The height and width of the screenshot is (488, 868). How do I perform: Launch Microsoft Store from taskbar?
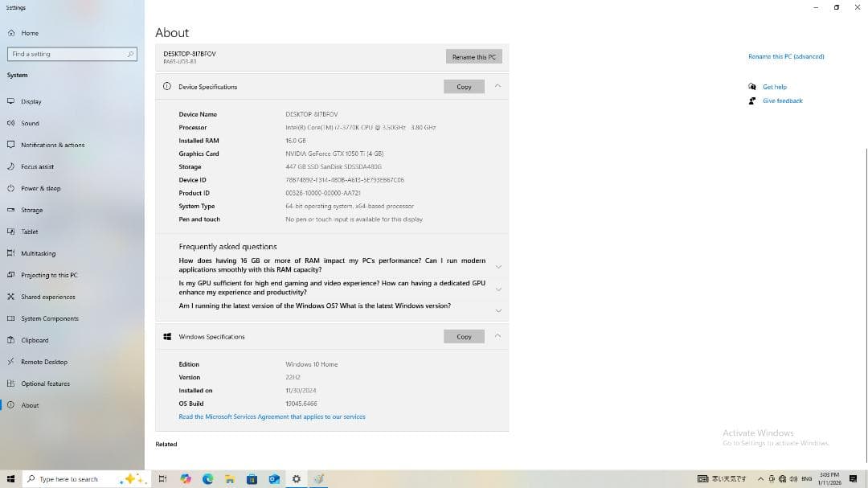(252, 479)
